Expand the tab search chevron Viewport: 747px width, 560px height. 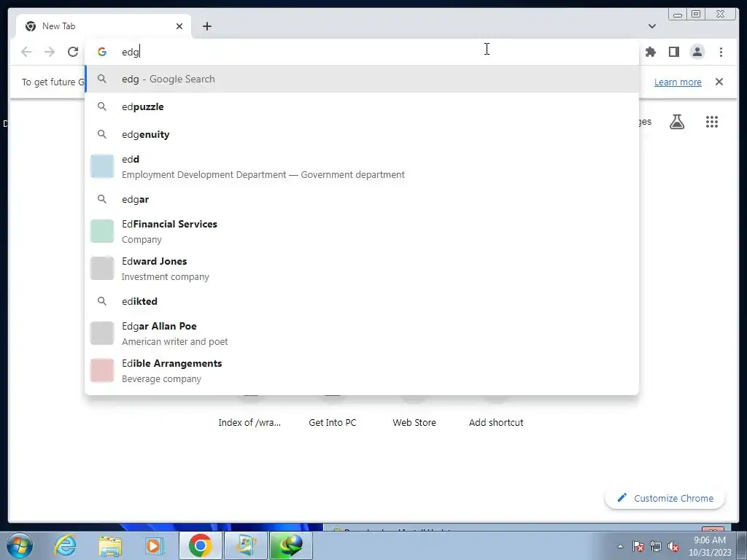point(651,26)
